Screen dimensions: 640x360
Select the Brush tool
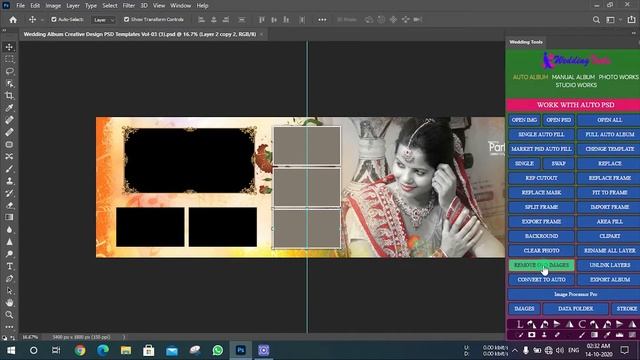tap(9, 169)
